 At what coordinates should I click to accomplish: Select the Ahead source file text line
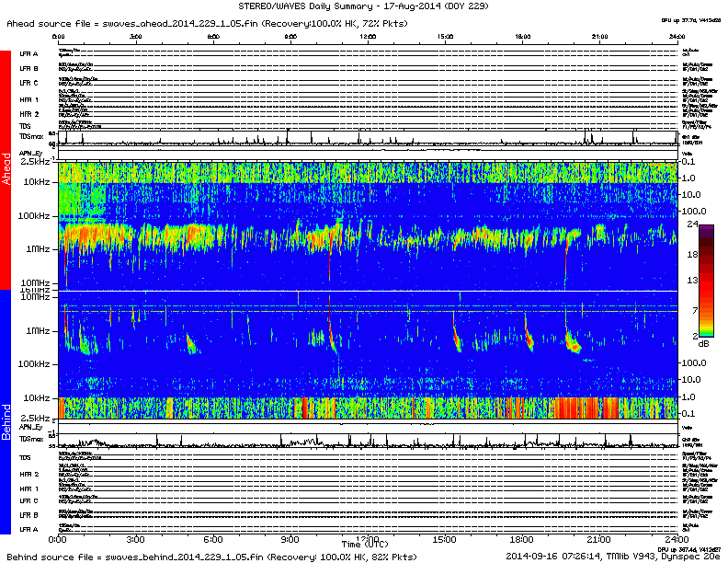pyautogui.click(x=207, y=23)
